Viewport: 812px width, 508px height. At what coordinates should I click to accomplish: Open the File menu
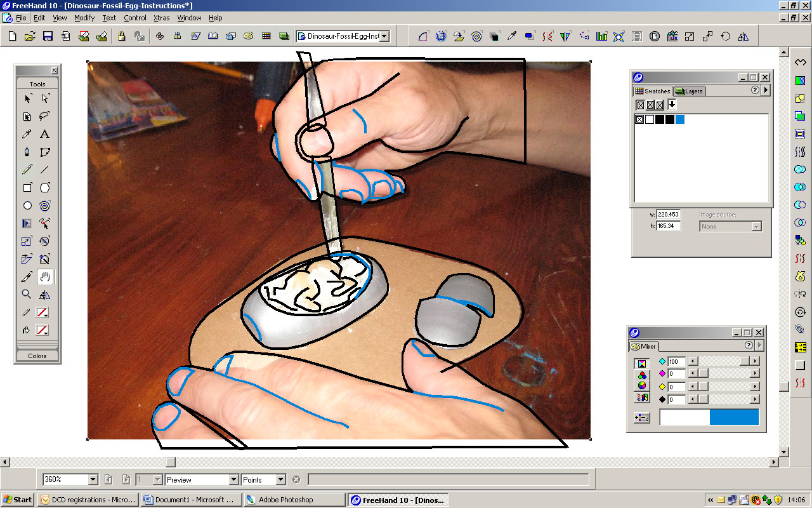tap(21, 18)
